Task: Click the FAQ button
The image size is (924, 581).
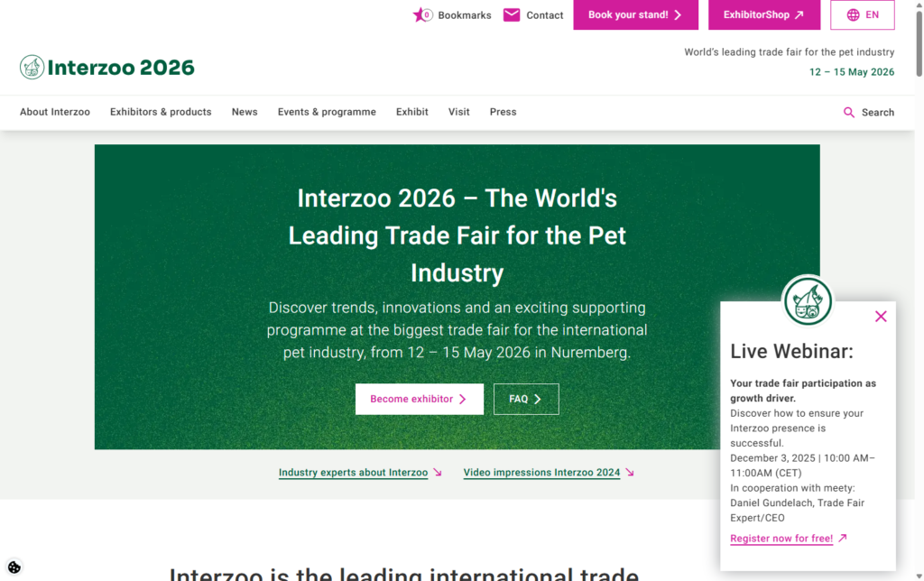Action: (x=526, y=399)
